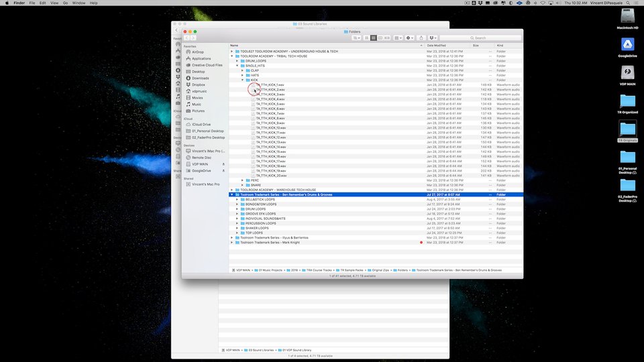Image resolution: width=644 pixels, height=362 pixels.
Task: Eject the VDP MAIN drive in sidebar
Action: pyautogui.click(x=223, y=164)
